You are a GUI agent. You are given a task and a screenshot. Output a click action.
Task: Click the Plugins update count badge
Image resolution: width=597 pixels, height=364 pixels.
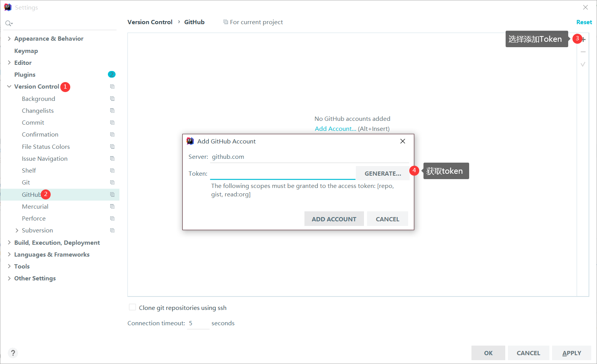point(112,74)
